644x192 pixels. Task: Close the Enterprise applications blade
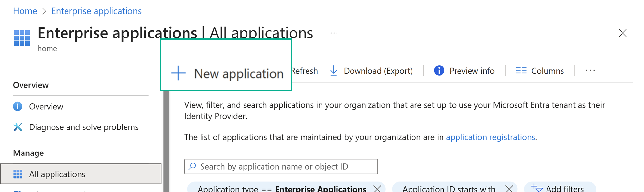pos(622,33)
